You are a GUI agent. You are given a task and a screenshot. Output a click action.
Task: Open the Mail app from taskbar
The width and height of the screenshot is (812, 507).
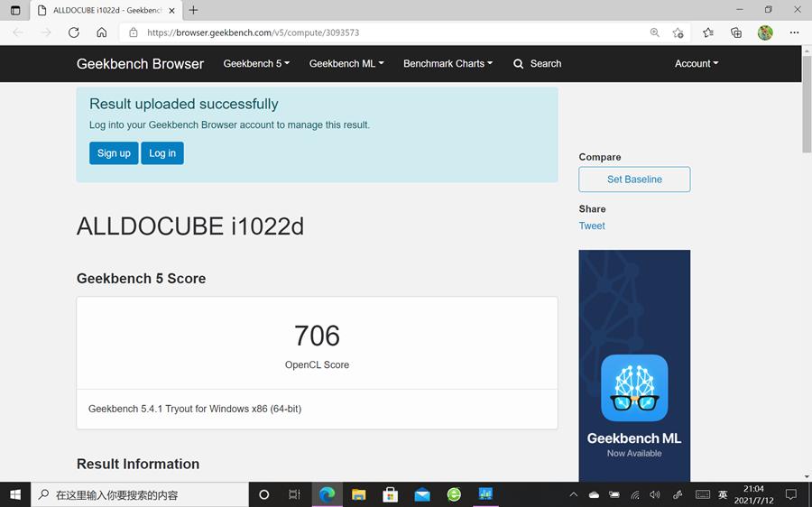422,494
